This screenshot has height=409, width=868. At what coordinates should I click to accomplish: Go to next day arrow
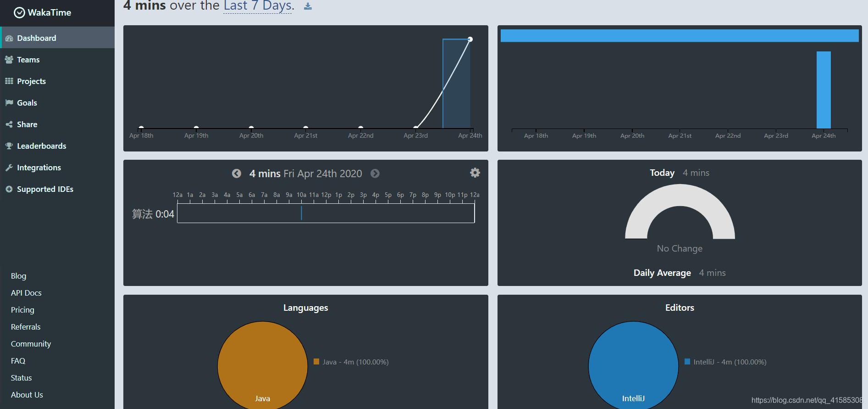(375, 174)
